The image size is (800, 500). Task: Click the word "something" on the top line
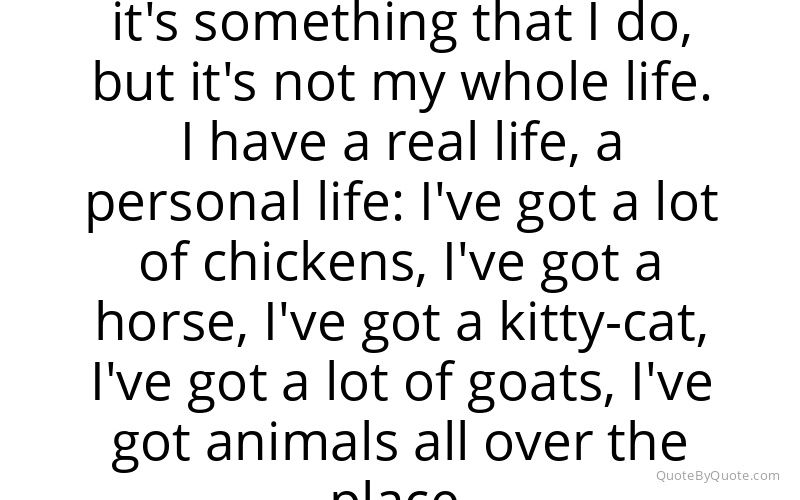(x=326, y=27)
